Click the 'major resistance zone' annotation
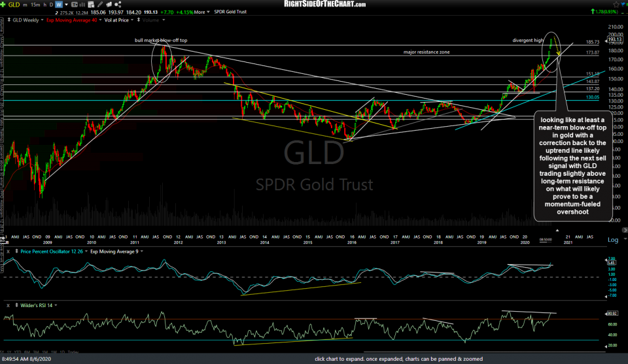The image size is (628, 364). [427, 52]
